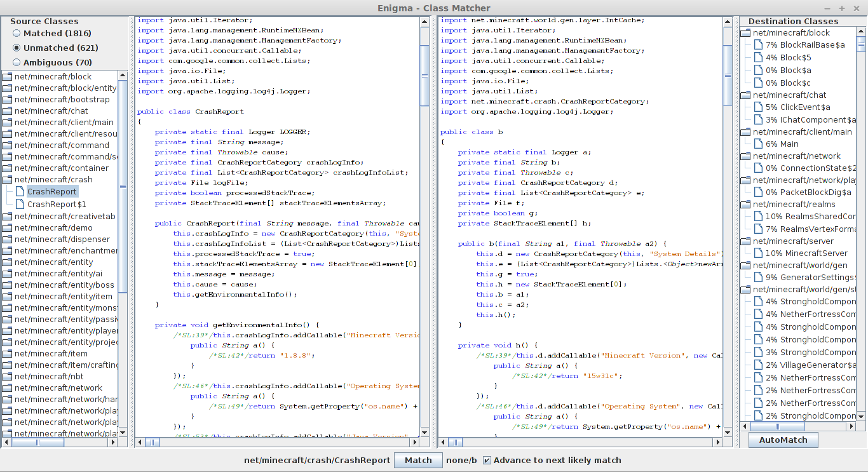Click the ClickEvent$a class icon

757,107
